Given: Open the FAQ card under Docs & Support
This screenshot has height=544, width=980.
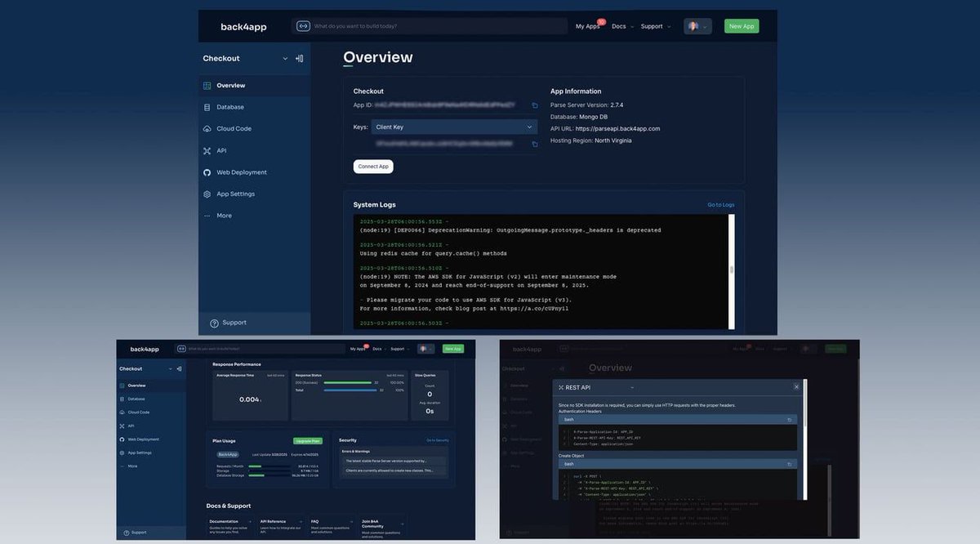Looking at the screenshot, I should click(x=332, y=525).
